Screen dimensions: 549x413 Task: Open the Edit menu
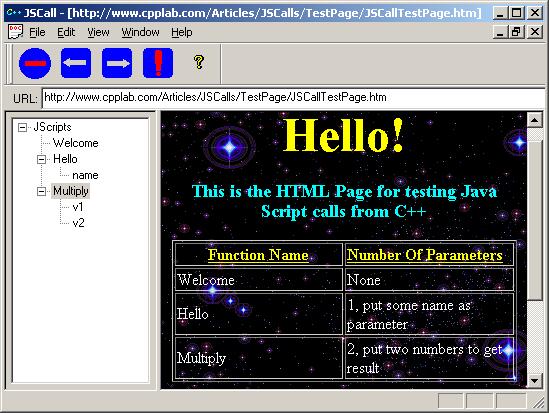click(x=66, y=32)
